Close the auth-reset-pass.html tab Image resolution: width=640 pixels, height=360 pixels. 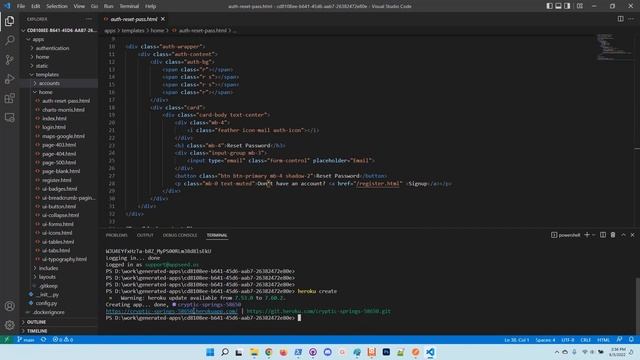pyautogui.click(x=163, y=19)
